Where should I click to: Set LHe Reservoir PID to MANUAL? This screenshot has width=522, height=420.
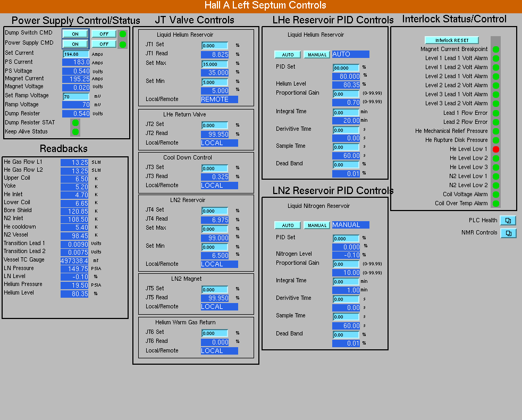click(x=317, y=55)
